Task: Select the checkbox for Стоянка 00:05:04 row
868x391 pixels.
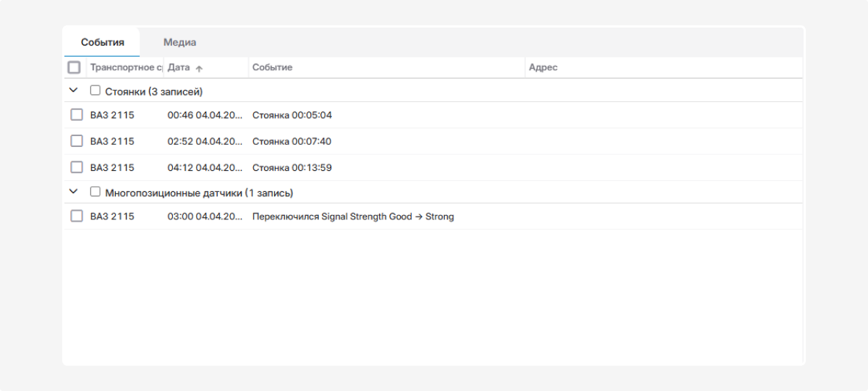Action: click(x=77, y=115)
